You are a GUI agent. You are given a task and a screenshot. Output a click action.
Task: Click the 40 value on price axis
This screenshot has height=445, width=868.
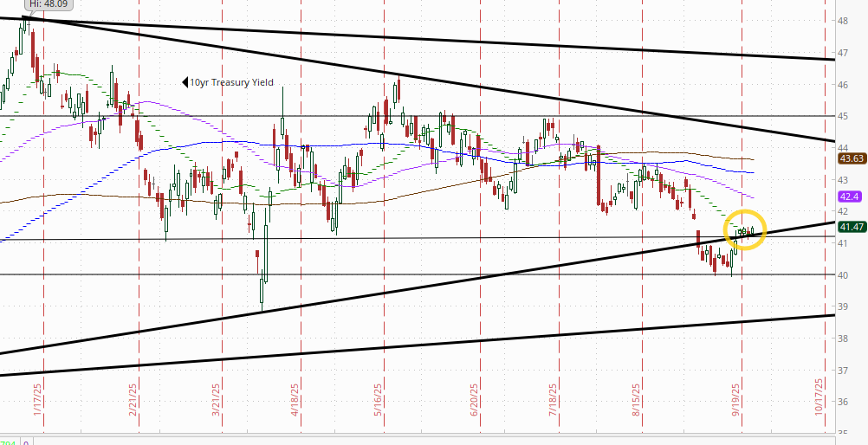(x=845, y=275)
